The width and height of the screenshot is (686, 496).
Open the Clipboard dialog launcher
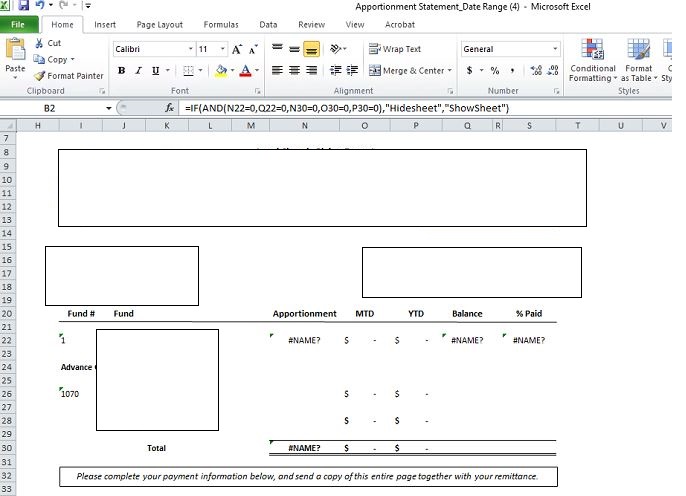pos(102,91)
